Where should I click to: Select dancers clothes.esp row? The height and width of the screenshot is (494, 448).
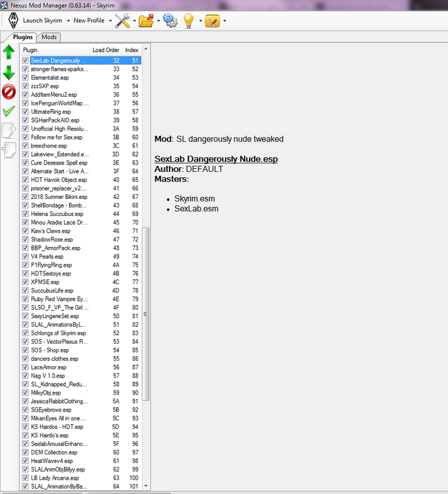pyautogui.click(x=81, y=358)
